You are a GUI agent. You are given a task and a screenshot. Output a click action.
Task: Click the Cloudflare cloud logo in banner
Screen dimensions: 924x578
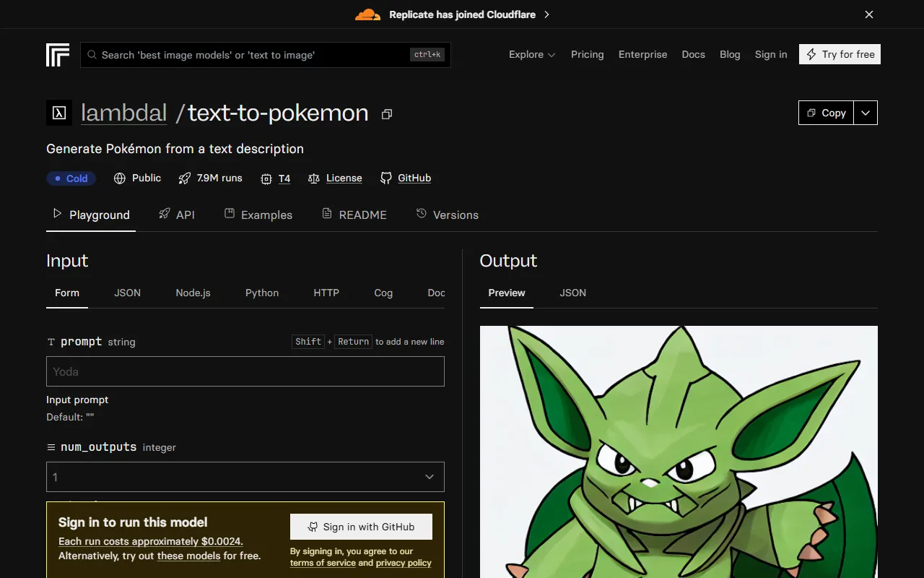[367, 14]
